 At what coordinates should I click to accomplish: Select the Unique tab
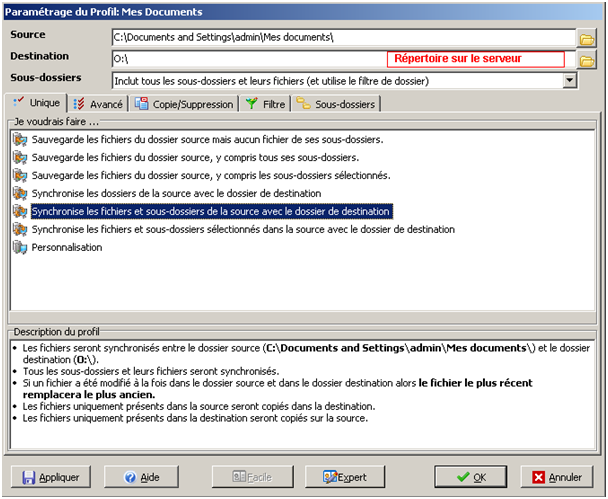point(36,103)
